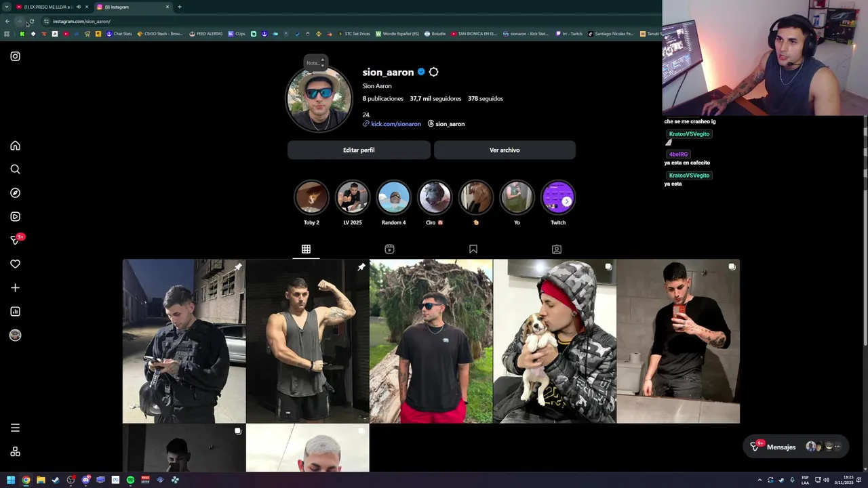
Task: Click the browser back arrow
Action: 7,21
